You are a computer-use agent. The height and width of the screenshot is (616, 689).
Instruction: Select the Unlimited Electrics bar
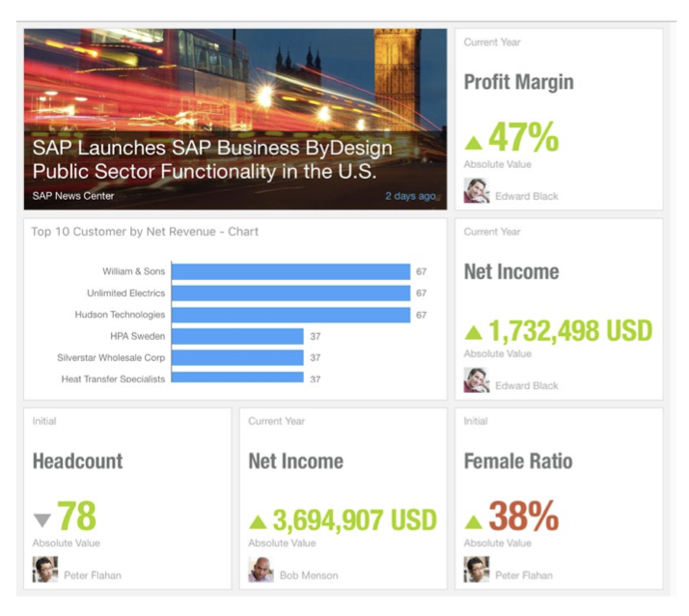pos(290,293)
